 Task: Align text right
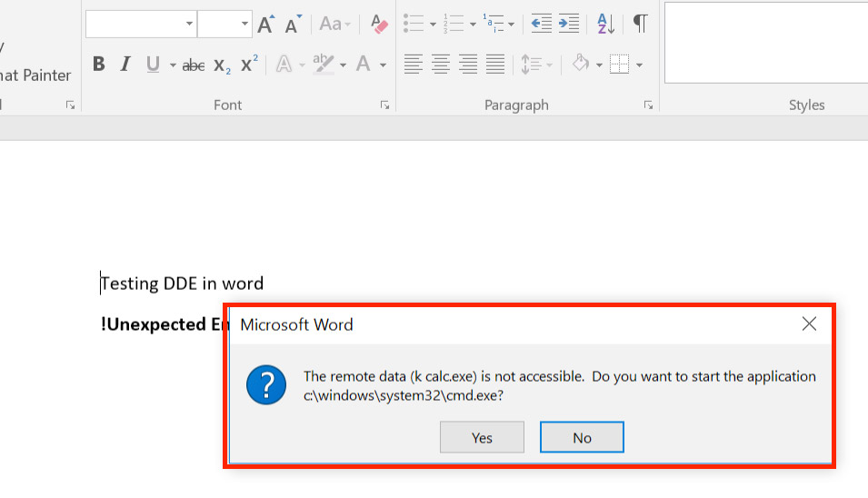pos(468,65)
